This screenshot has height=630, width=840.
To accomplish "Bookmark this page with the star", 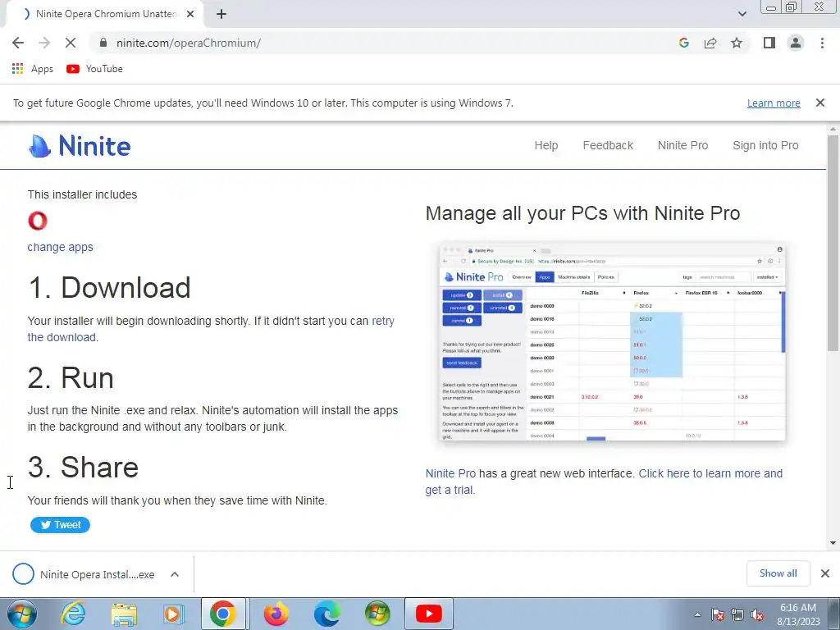I will (737, 43).
